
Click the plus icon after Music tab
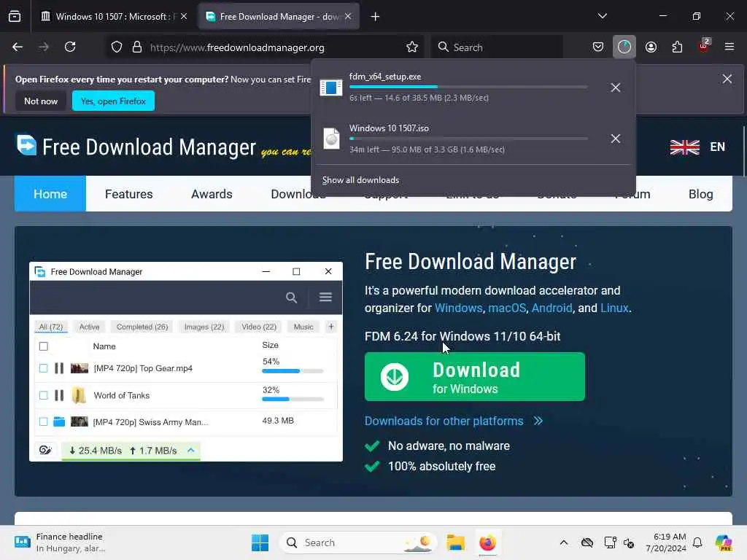click(x=331, y=327)
